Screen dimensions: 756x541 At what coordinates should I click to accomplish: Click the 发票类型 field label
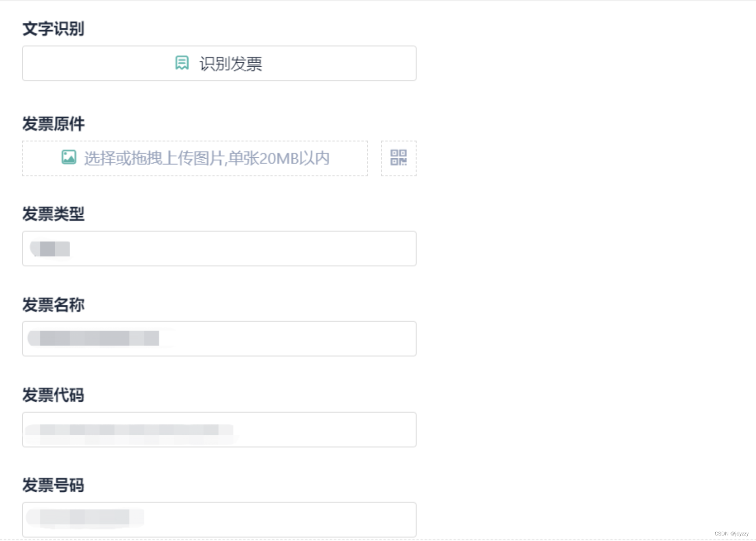point(53,214)
